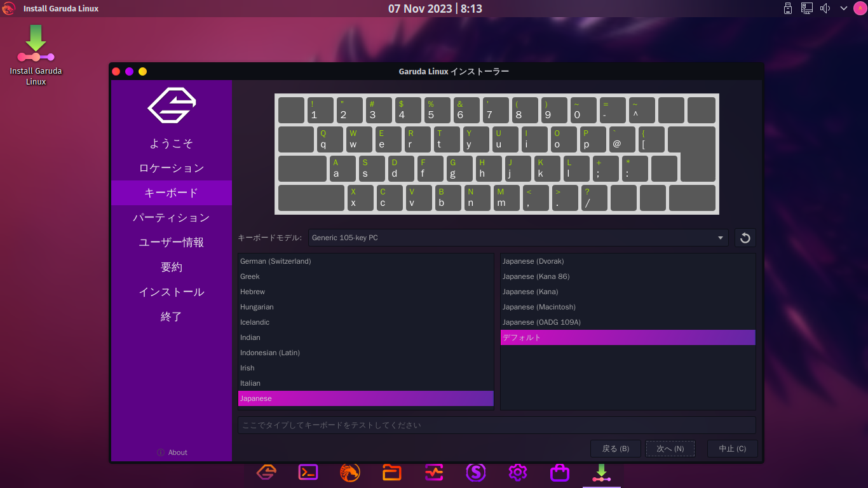Select the Japanese (Kana 86) variant
Viewport: 868px width, 488px height.
628,276
